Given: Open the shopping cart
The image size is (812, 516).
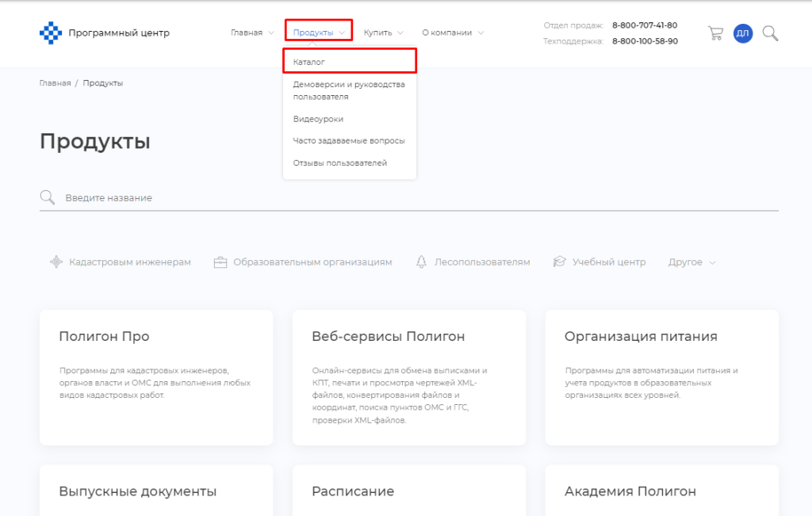Looking at the screenshot, I should pyautogui.click(x=716, y=33).
